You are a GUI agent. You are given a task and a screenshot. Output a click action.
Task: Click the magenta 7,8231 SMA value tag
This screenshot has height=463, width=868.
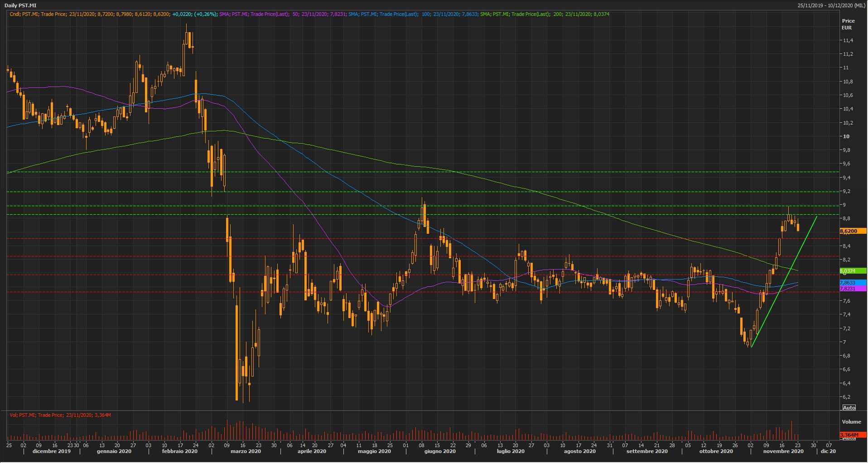(853, 289)
